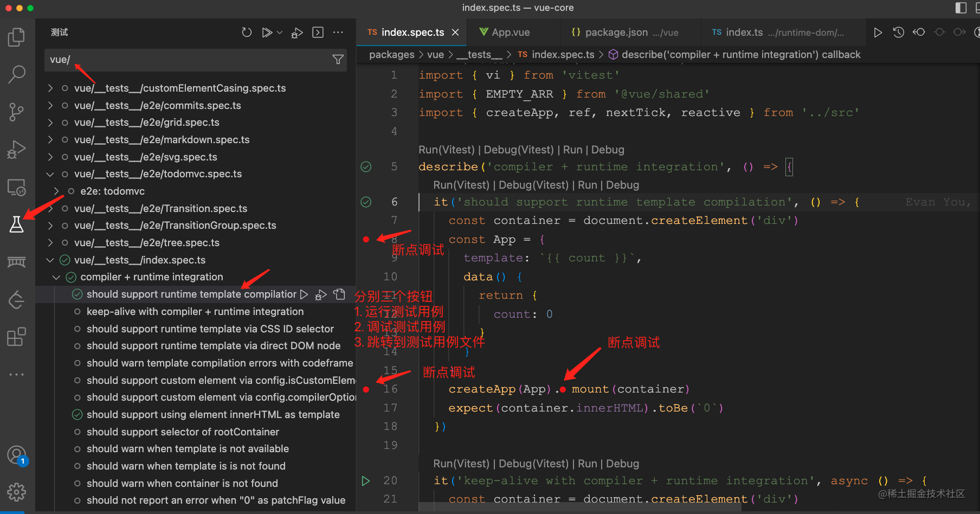Expand e2e/commits.spec.ts test file
The height and width of the screenshot is (514, 980).
[50, 105]
